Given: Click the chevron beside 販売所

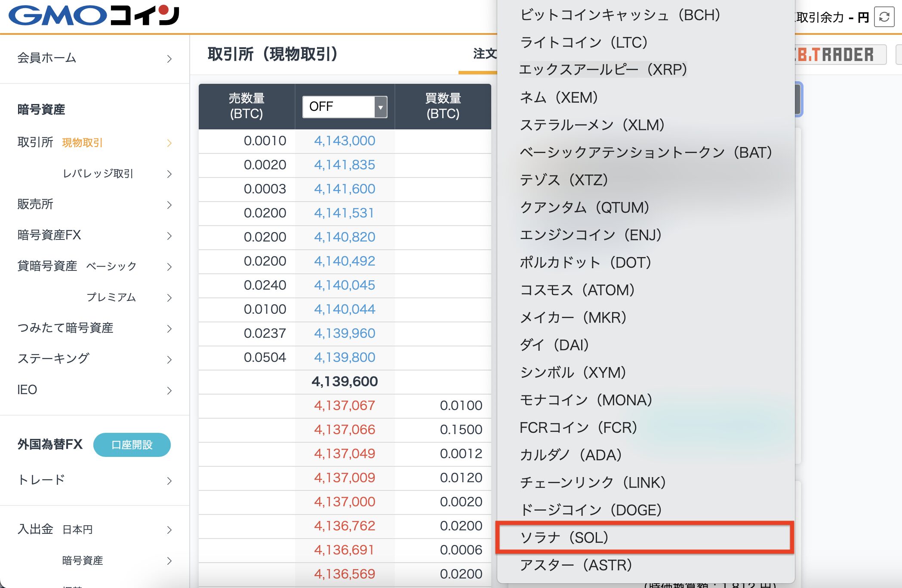Looking at the screenshot, I should [x=169, y=205].
